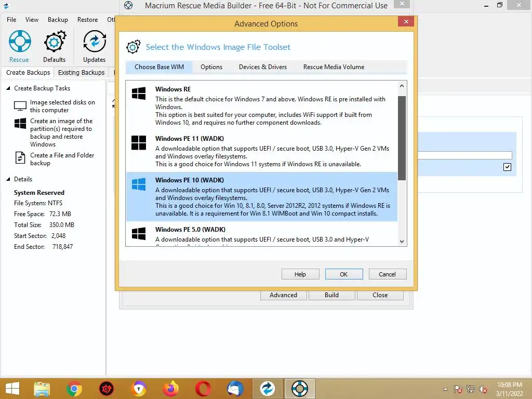Select Windows PE 10 (WADK) title

190,180
